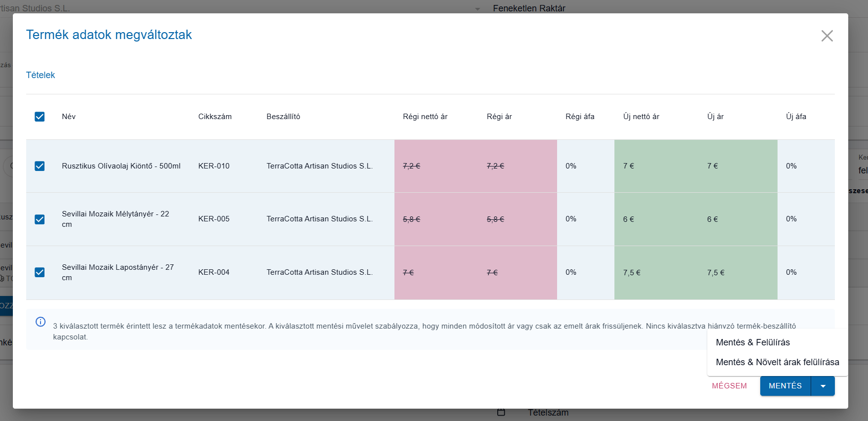Close the Termék adatok megváltoztak dialog
868x421 pixels.
coord(827,36)
